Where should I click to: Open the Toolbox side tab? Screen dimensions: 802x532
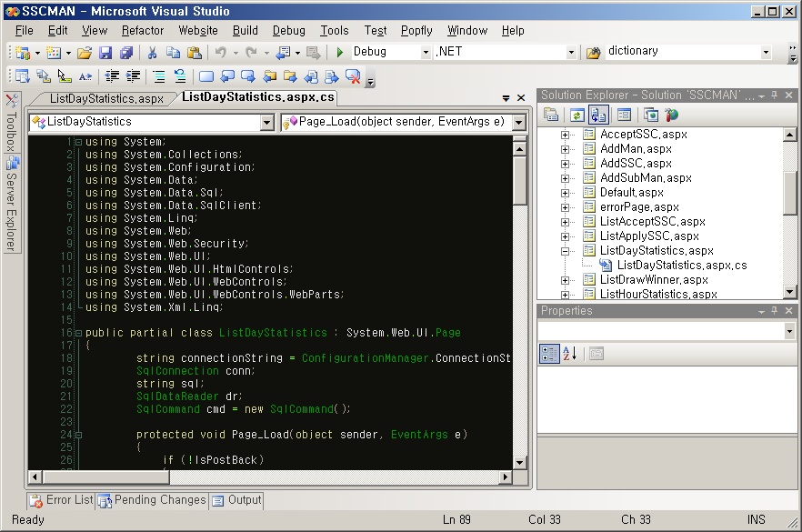pos(11,123)
